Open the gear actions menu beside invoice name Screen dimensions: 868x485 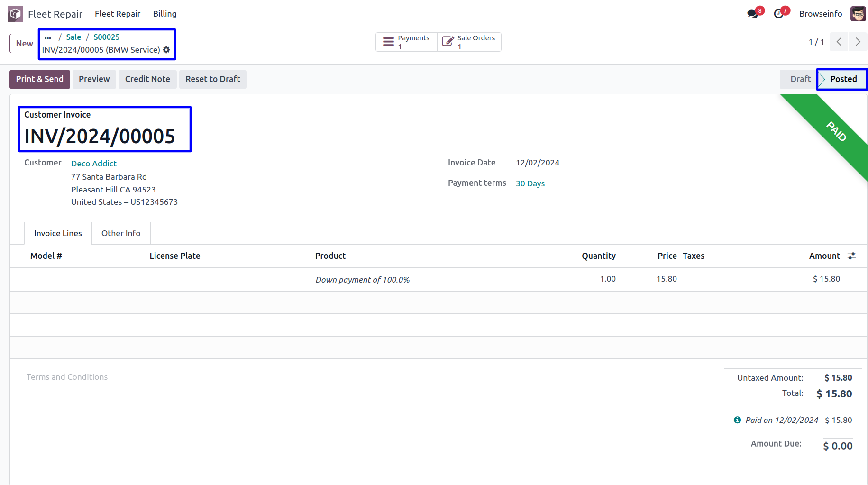click(x=166, y=50)
